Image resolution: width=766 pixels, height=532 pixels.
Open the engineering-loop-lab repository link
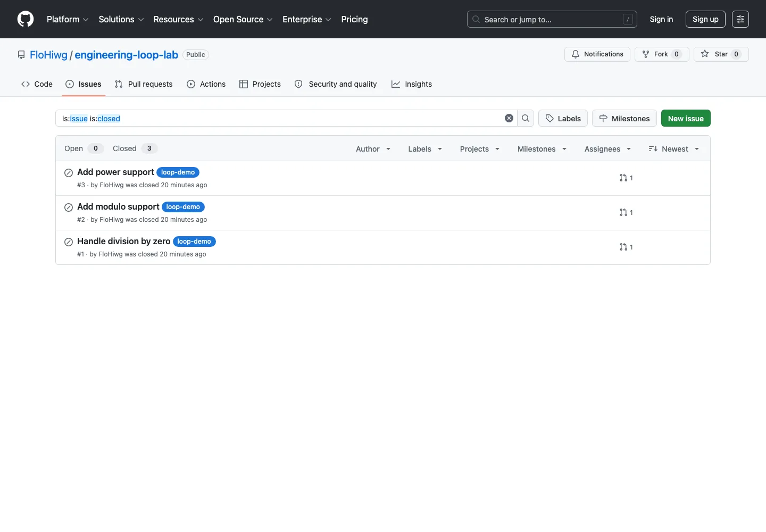(126, 55)
